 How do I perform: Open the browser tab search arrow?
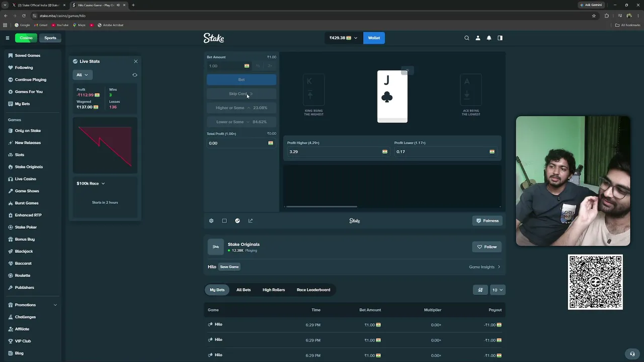(5, 5)
